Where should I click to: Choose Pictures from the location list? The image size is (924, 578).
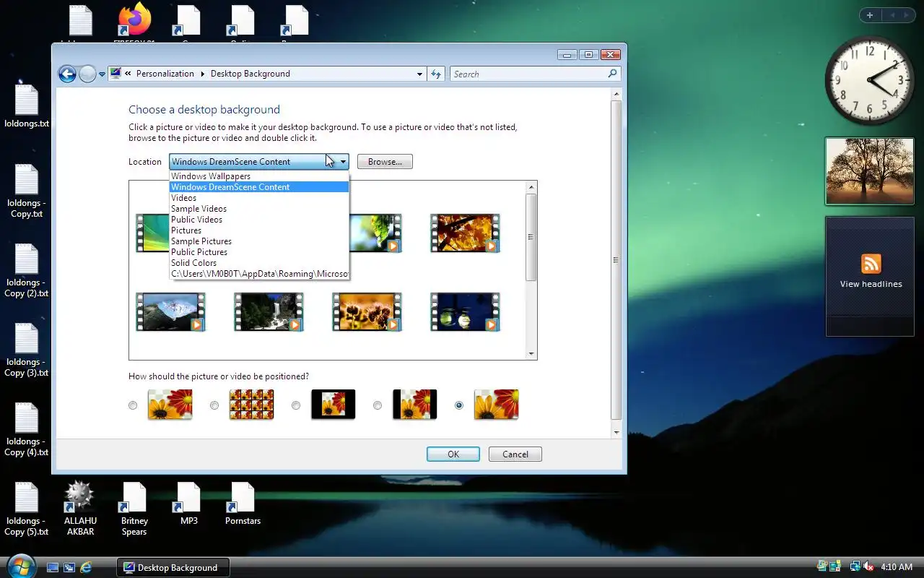(259, 230)
